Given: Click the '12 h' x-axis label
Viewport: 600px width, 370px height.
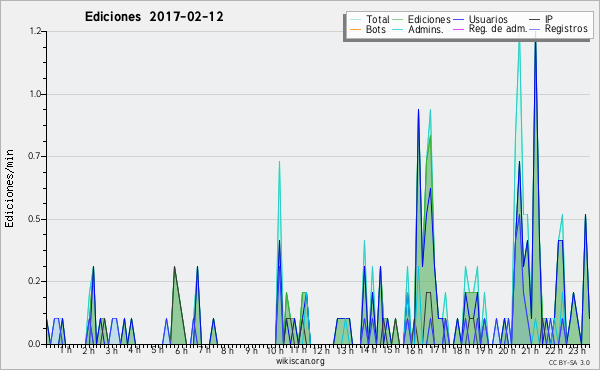Looking at the screenshot, I should 321,351.
